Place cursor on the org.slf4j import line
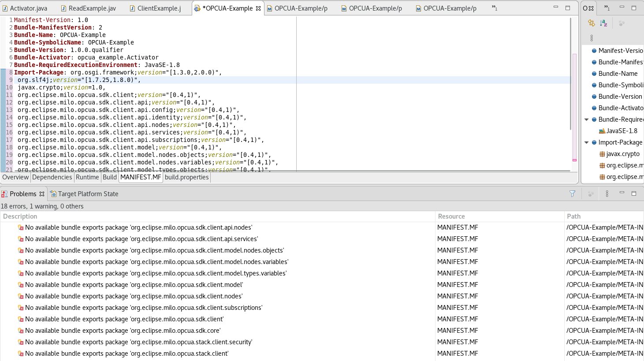Image resolution: width=644 pixels, height=361 pixels. coord(79,80)
